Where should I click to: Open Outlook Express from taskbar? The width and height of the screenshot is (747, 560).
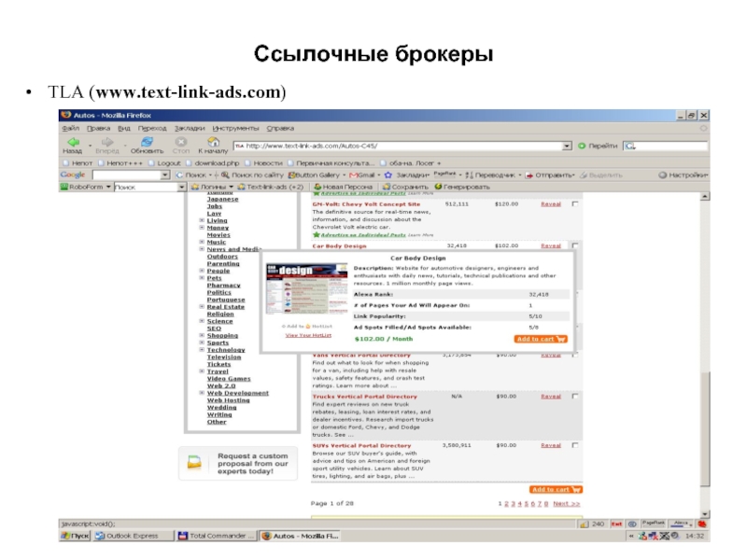point(133,536)
